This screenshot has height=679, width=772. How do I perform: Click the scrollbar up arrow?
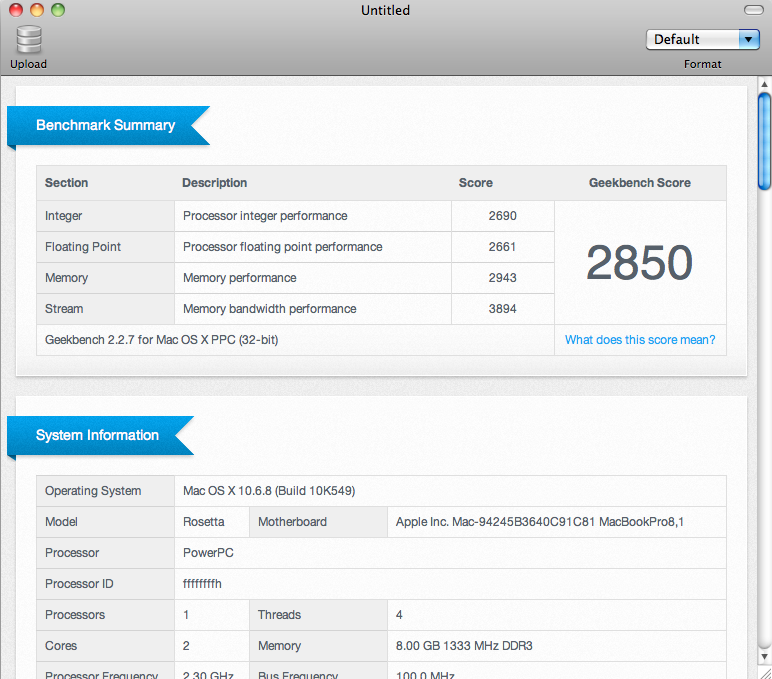[x=764, y=84]
